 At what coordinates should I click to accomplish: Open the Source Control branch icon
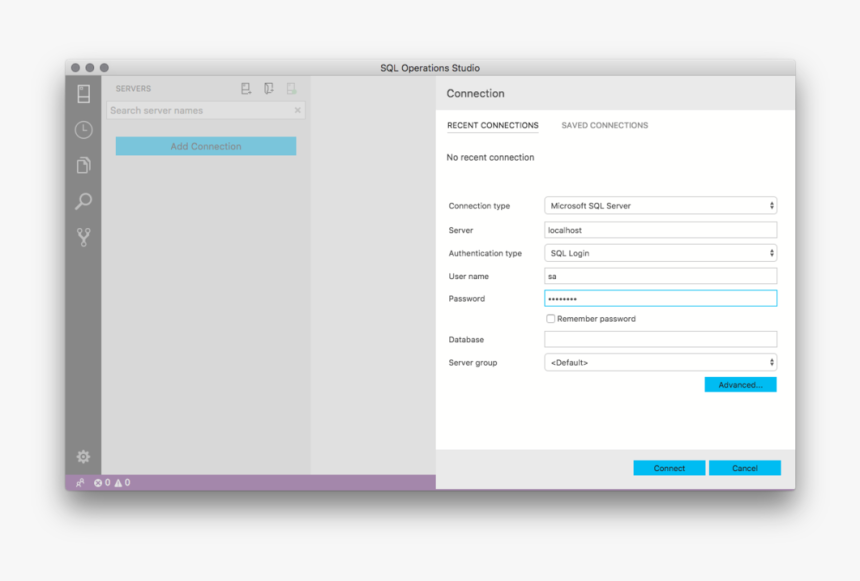click(83, 237)
